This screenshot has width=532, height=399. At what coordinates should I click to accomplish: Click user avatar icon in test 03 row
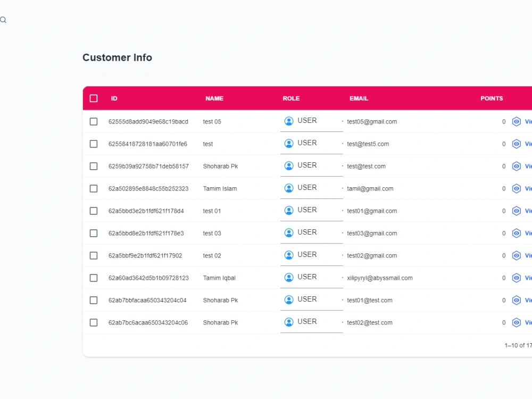point(289,233)
